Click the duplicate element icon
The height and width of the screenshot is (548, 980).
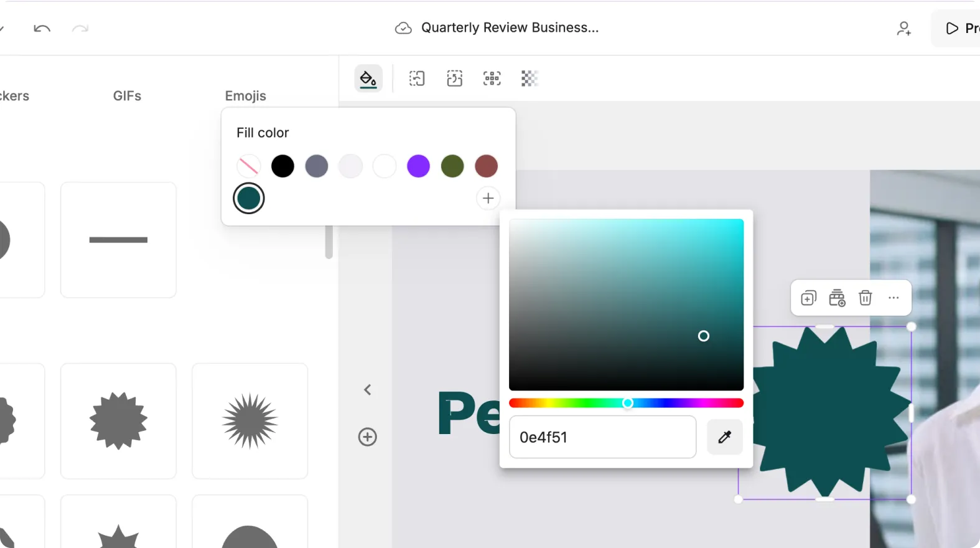point(808,298)
